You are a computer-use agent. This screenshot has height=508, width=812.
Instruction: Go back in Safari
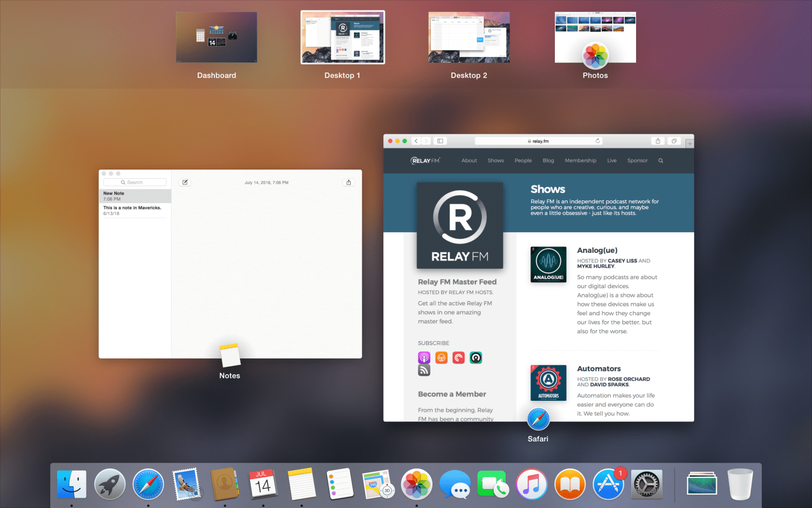coord(416,141)
